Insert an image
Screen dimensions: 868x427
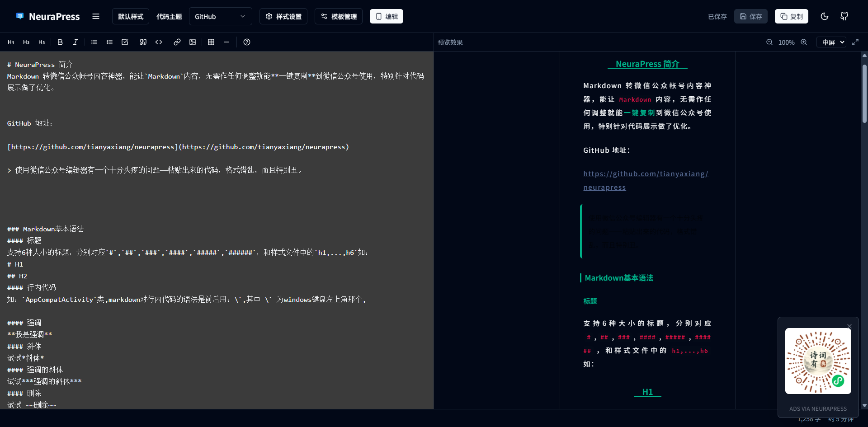point(193,42)
